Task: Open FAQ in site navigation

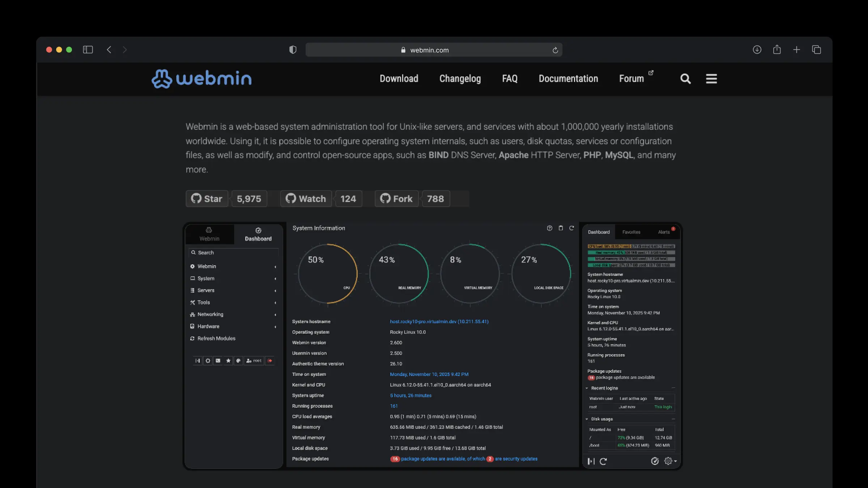Action: 510,79
